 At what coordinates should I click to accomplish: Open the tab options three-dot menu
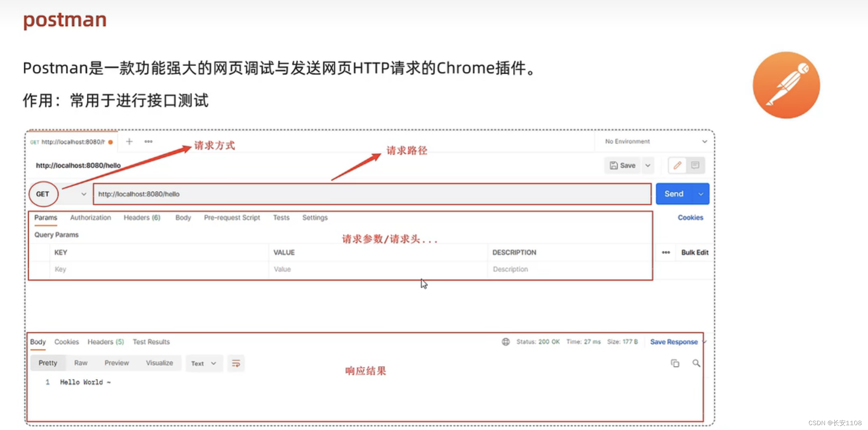coord(148,142)
